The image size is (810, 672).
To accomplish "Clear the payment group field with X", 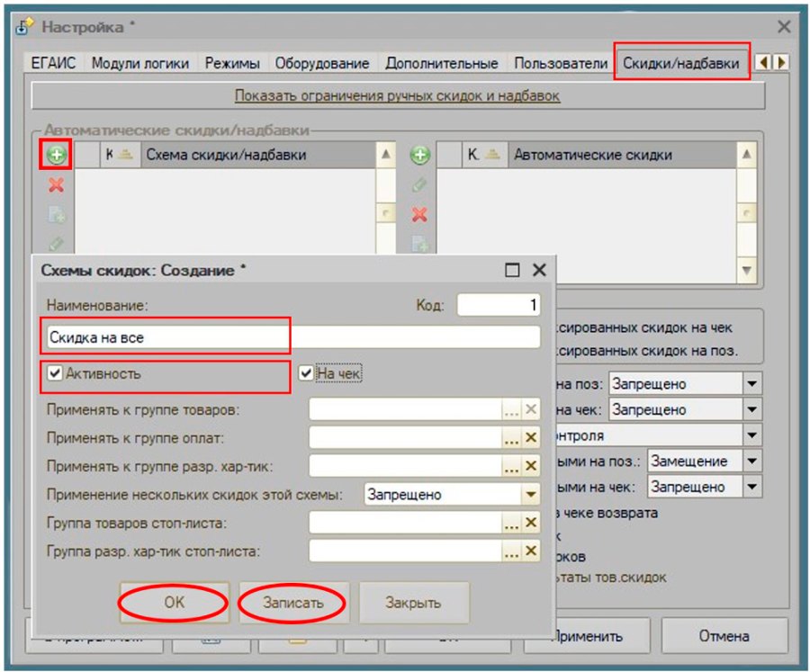I will [530, 437].
